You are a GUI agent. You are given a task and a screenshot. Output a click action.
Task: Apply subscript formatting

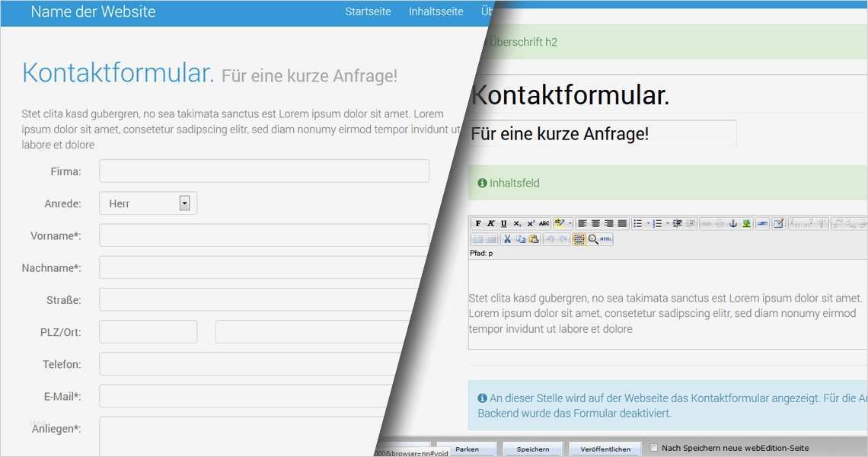pyautogui.click(x=516, y=223)
